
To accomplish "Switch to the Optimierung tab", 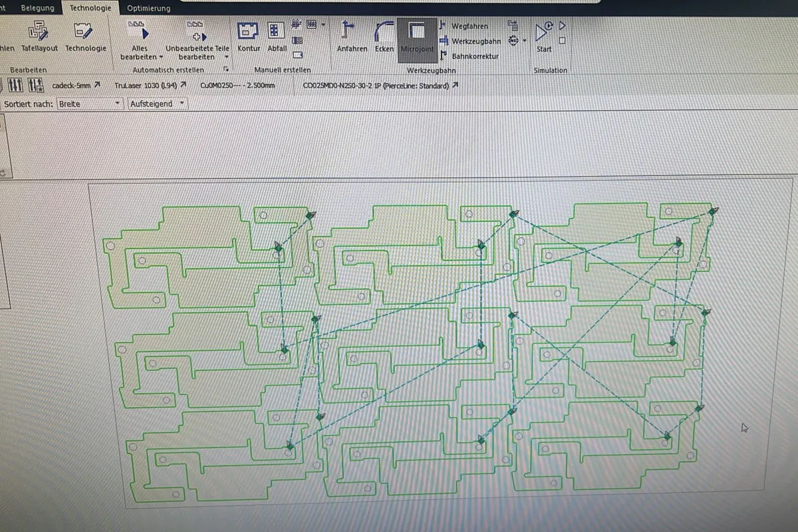I will tap(148, 9).
